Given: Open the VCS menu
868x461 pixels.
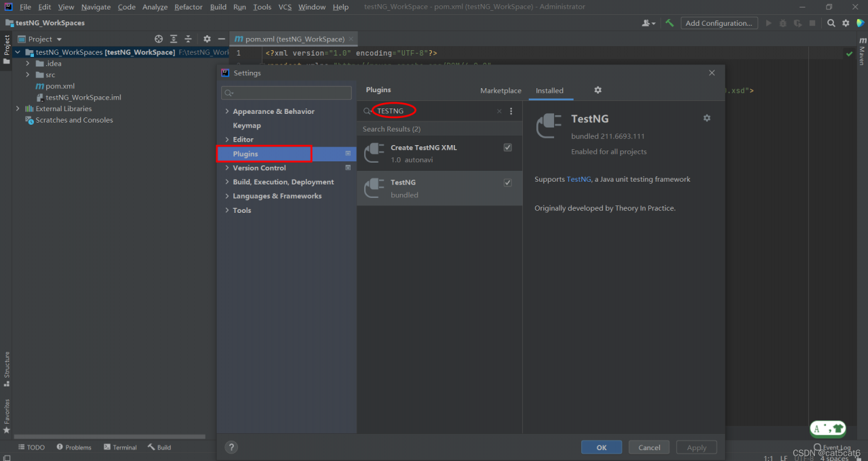Looking at the screenshot, I should [285, 7].
